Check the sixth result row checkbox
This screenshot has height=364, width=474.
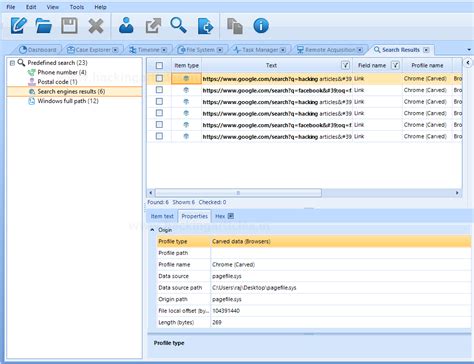(x=159, y=136)
